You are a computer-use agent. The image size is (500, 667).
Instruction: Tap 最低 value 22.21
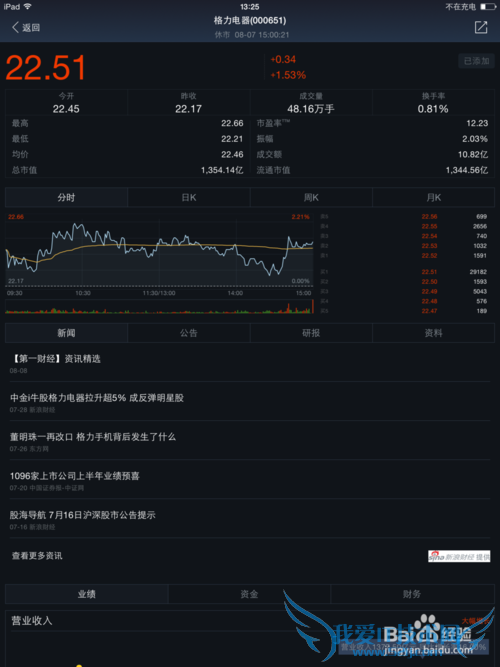pos(232,139)
